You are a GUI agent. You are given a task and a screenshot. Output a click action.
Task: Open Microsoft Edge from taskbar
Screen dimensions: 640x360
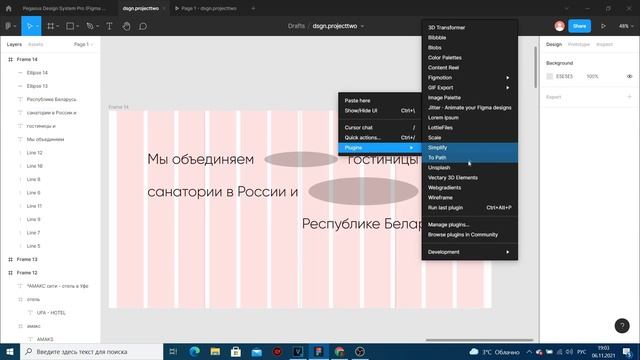point(195,351)
